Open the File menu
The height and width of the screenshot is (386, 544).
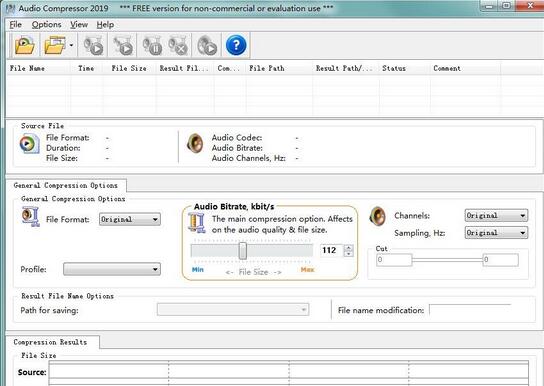click(16, 25)
